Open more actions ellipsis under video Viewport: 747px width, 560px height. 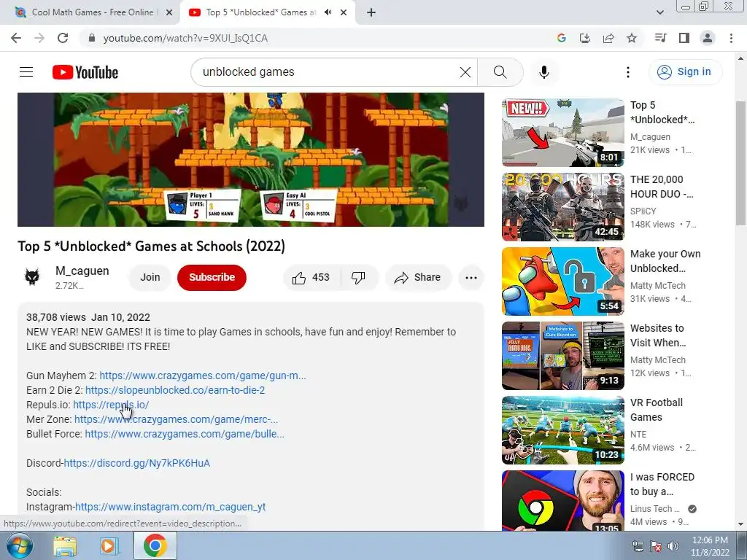point(471,278)
